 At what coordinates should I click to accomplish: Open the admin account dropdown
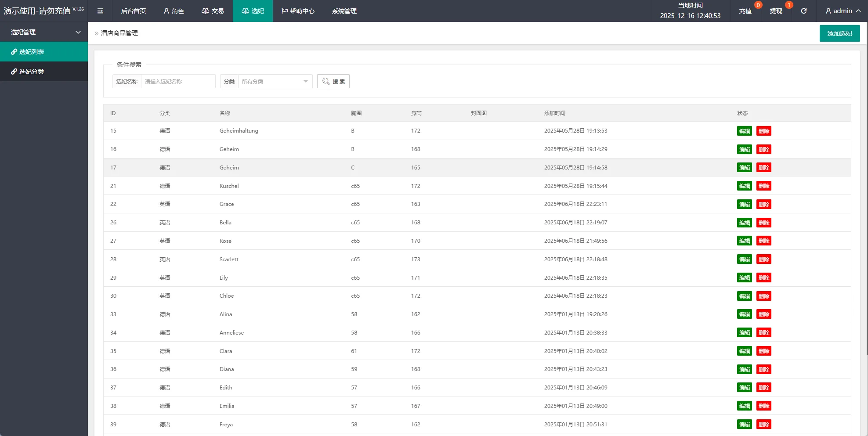tap(843, 11)
